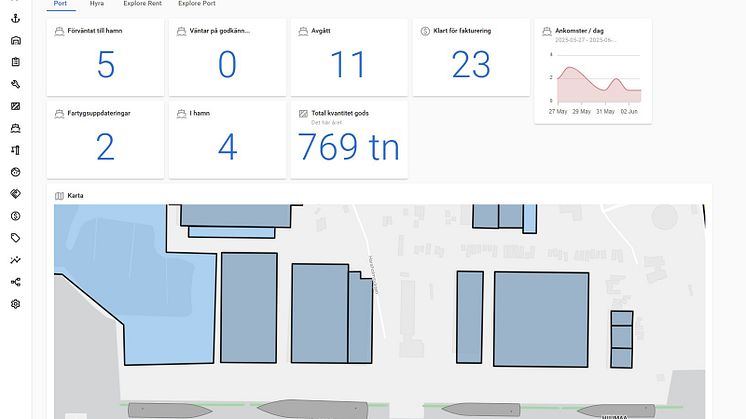746x419 pixels.
Task: Open the clipboard icon in sidebar
Action: (x=16, y=62)
